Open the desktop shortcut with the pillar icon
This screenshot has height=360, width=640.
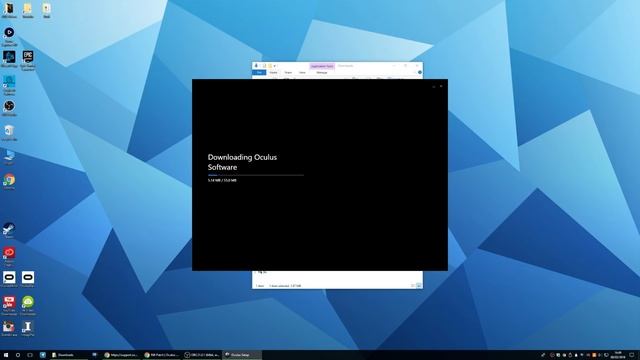28,329
